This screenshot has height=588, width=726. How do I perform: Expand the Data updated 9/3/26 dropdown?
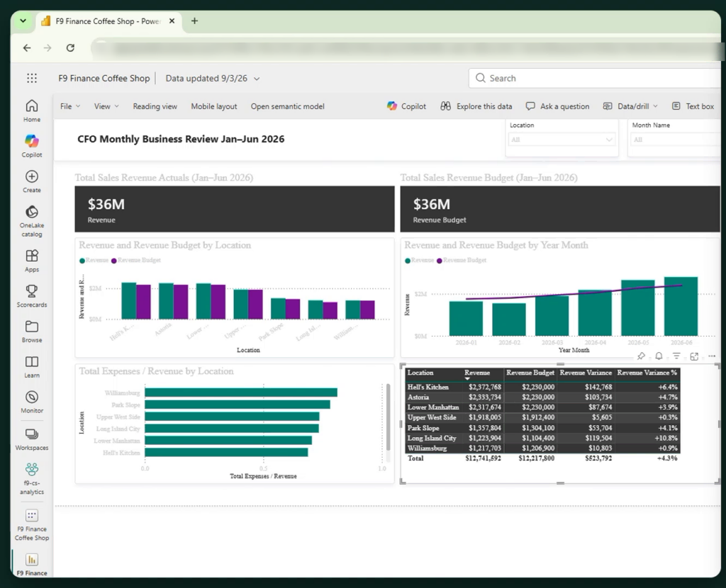(x=213, y=79)
